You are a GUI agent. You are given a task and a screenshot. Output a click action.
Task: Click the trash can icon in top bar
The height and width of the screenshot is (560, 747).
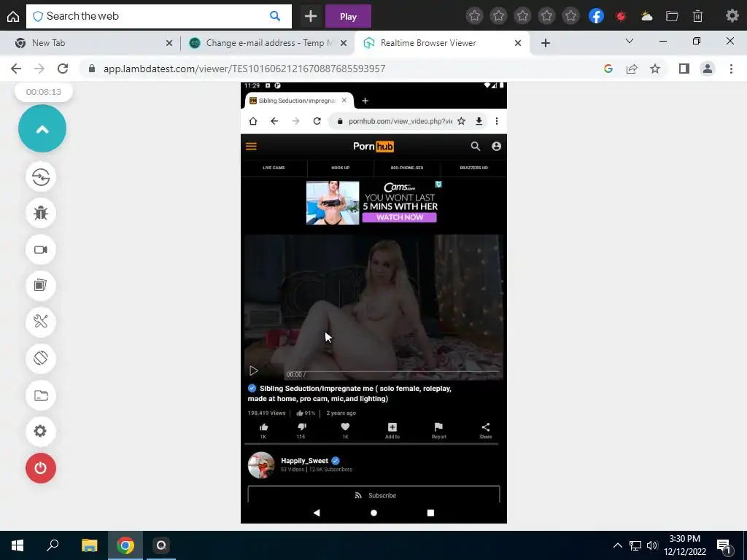click(697, 16)
